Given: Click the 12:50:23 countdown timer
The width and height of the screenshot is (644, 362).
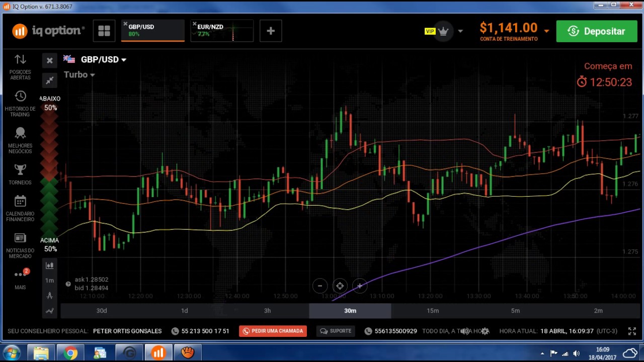Looking at the screenshot, I should coord(604,82).
